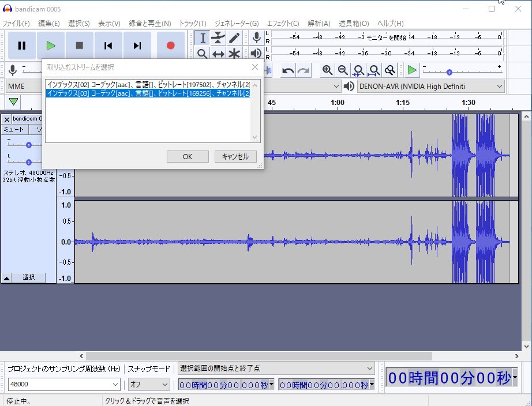Select the Time Shift tool
532x406 pixels.
[218, 54]
